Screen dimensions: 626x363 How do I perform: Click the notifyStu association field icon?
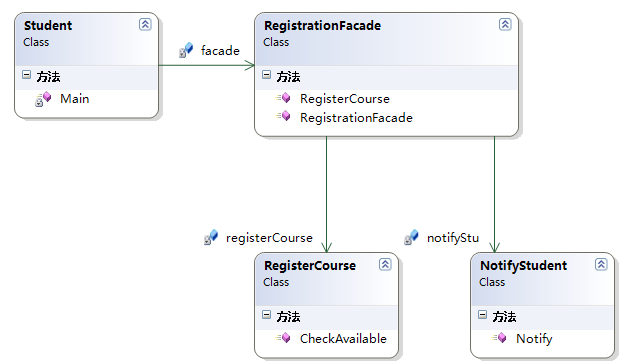(x=411, y=237)
